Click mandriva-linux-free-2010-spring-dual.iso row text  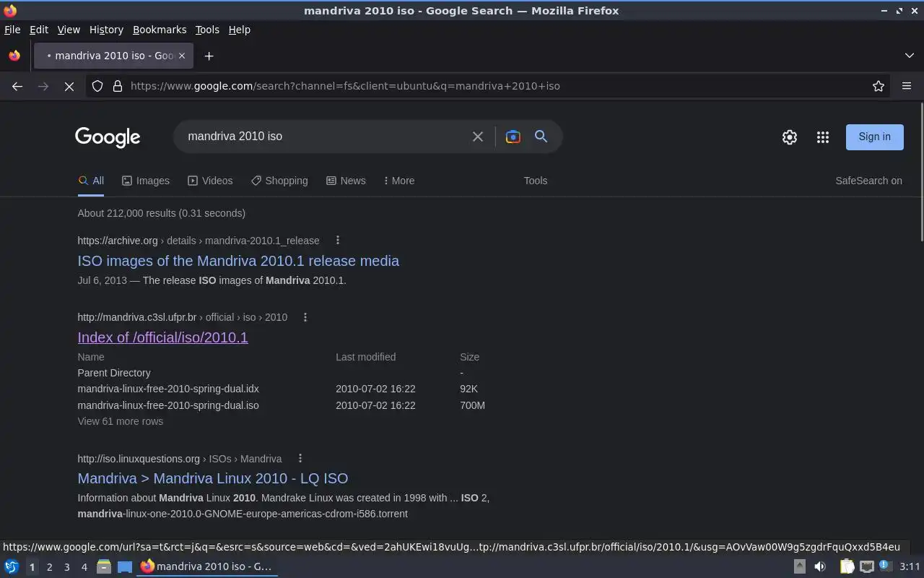[168, 405]
